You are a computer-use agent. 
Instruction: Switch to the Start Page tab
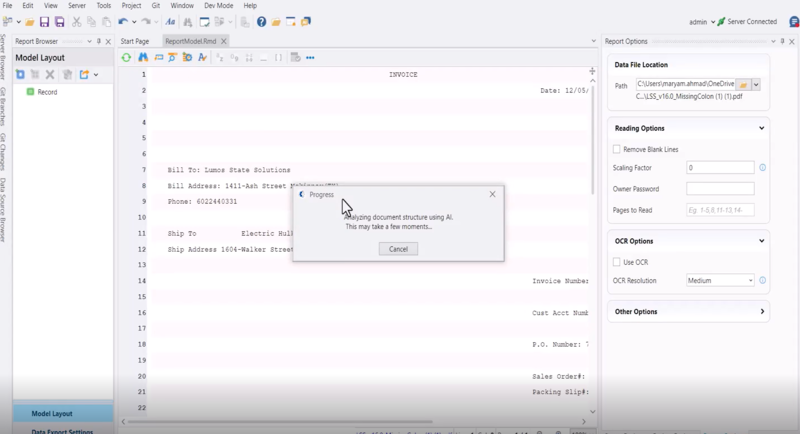pyautogui.click(x=134, y=41)
